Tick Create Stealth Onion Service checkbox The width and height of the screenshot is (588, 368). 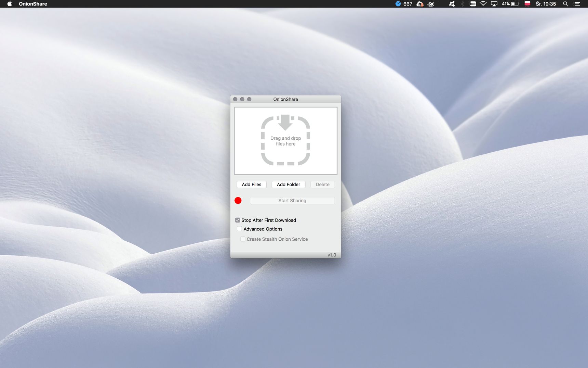point(243,239)
